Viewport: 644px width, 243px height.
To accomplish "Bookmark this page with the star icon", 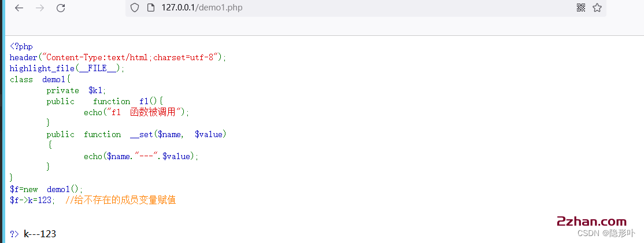I will (x=597, y=8).
